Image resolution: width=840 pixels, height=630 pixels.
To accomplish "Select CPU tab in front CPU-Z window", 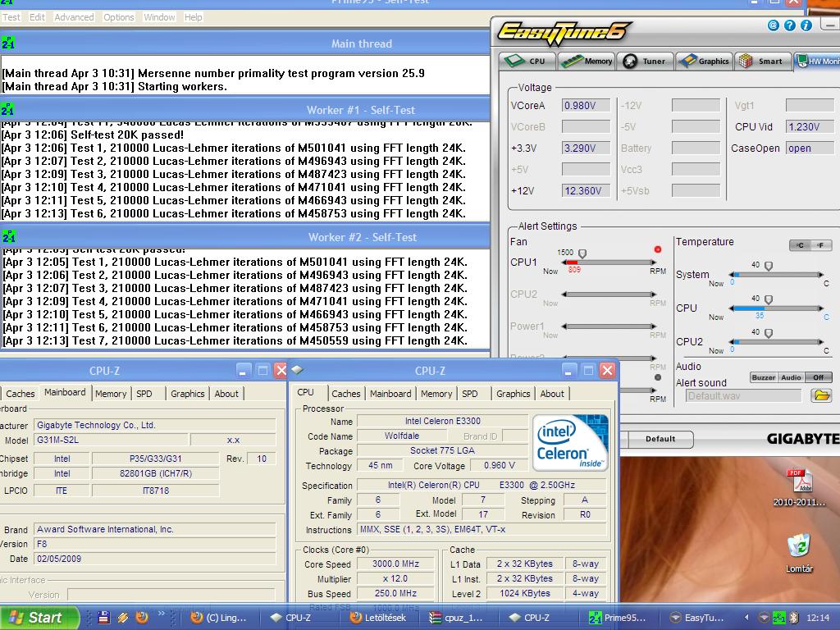I will click(x=306, y=393).
